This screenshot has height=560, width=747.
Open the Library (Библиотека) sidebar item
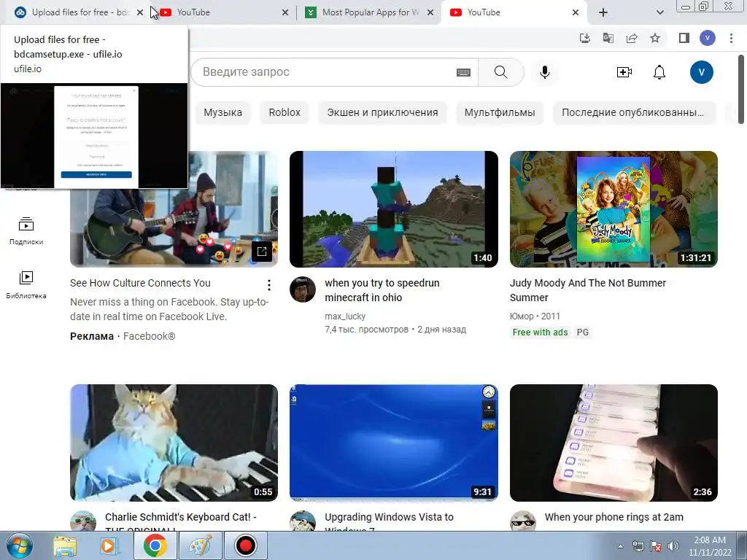click(x=26, y=285)
